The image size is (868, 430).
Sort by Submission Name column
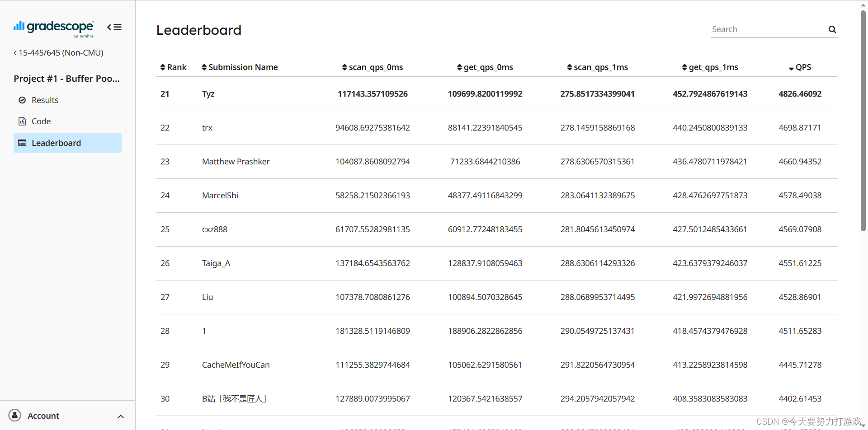(x=240, y=67)
